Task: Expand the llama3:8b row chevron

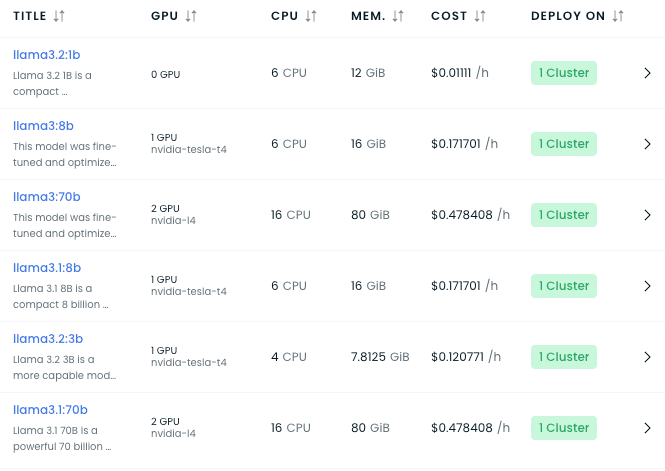Action: click(647, 144)
